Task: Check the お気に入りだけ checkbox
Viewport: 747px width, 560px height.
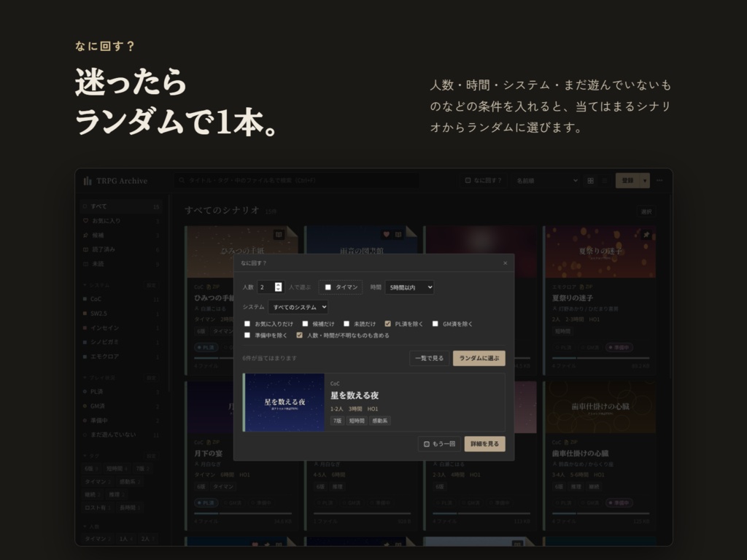Action: coord(247,324)
